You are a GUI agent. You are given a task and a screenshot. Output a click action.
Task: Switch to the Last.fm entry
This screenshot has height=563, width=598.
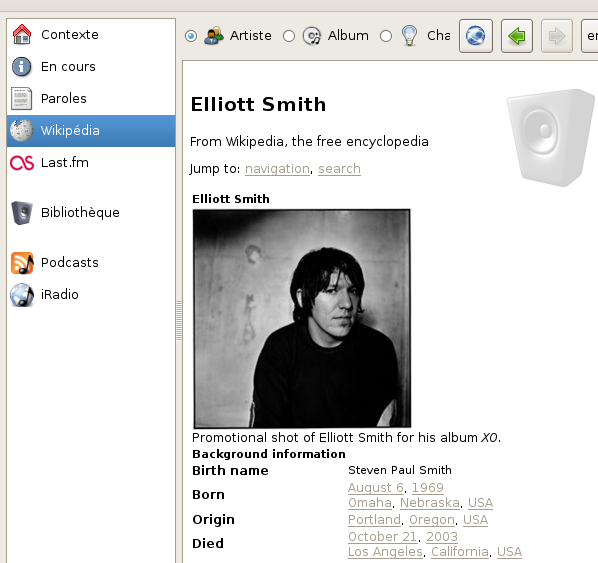click(x=65, y=163)
